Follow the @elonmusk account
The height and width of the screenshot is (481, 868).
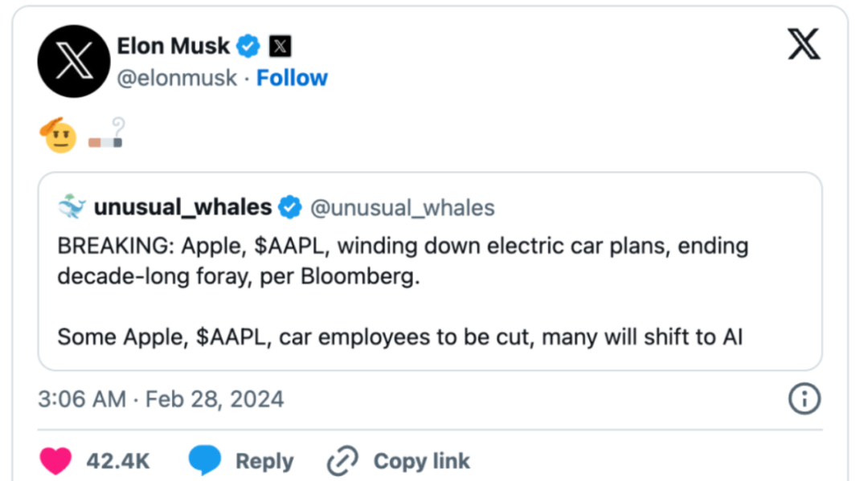[x=292, y=78]
